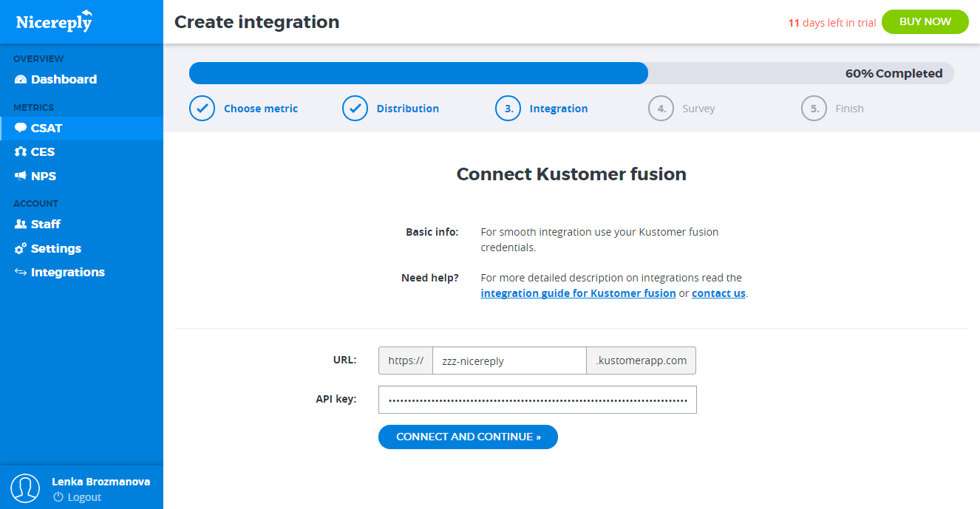Image resolution: width=980 pixels, height=509 pixels.
Task: Click the step 4 circle icon
Action: point(661,108)
